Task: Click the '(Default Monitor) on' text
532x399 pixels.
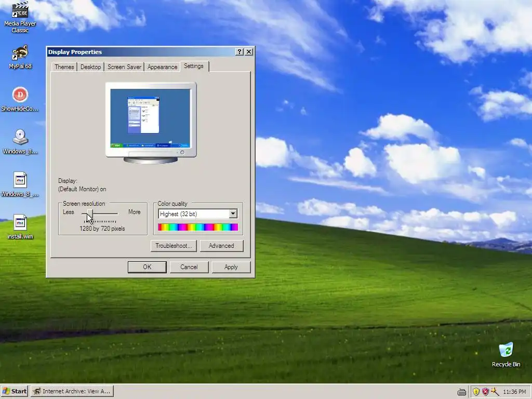Action: [x=82, y=189]
